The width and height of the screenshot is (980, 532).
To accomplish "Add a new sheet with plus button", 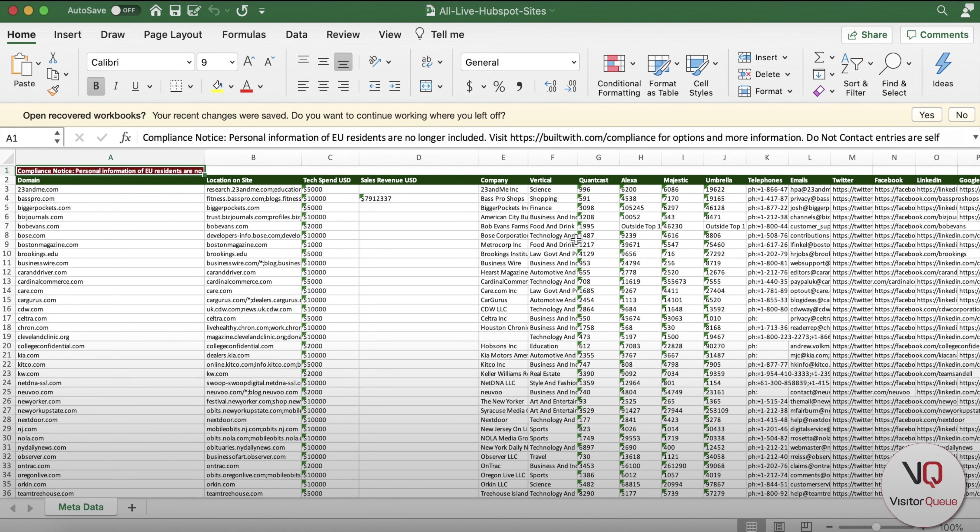I will point(132,507).
